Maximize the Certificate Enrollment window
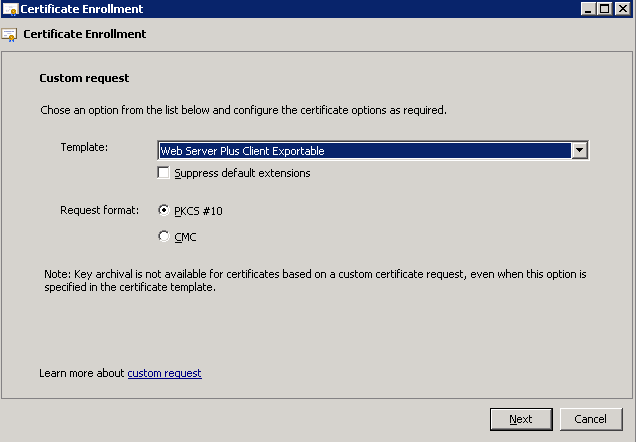The image size is (636, 442). tap(604, 9)
